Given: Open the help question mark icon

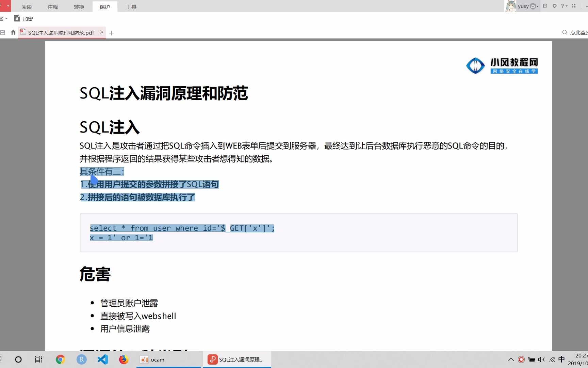Looking at the screenshot, I should pyautogui.click(x=562, y=6).
